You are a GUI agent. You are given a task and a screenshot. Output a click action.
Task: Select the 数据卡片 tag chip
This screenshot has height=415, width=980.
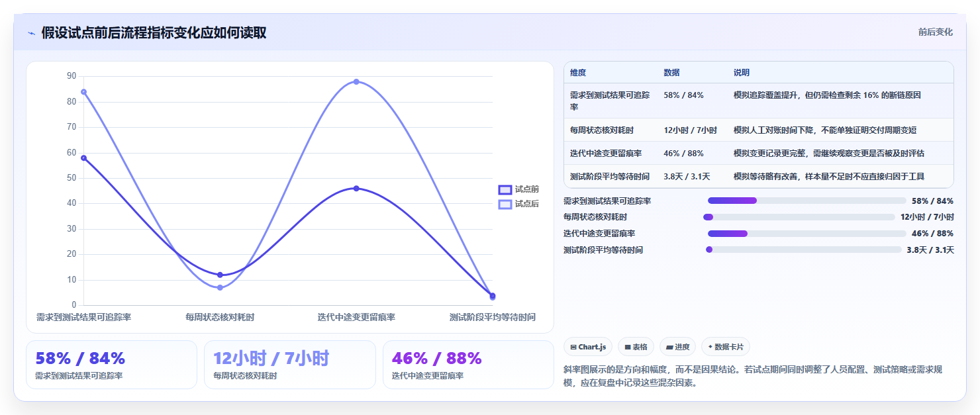tap(726, 347)
